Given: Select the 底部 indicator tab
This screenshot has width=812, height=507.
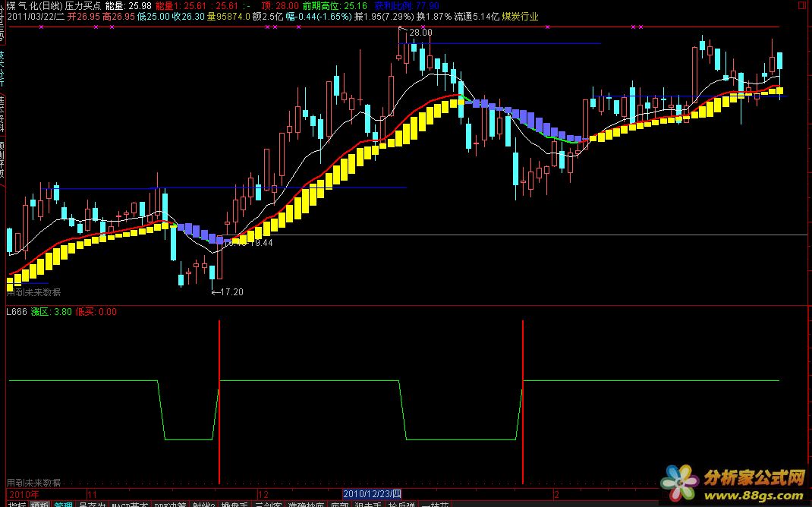Looking at the screenshot, I should pos(339,505).
